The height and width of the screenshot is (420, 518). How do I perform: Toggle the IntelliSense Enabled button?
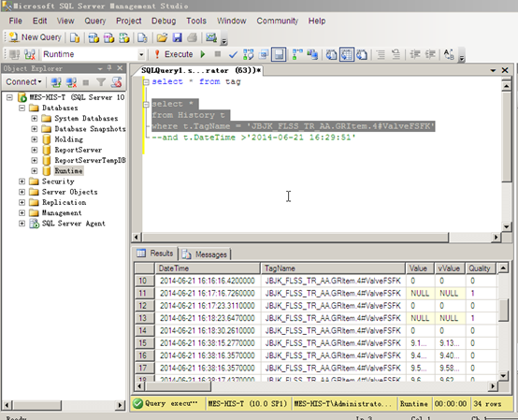279,54
